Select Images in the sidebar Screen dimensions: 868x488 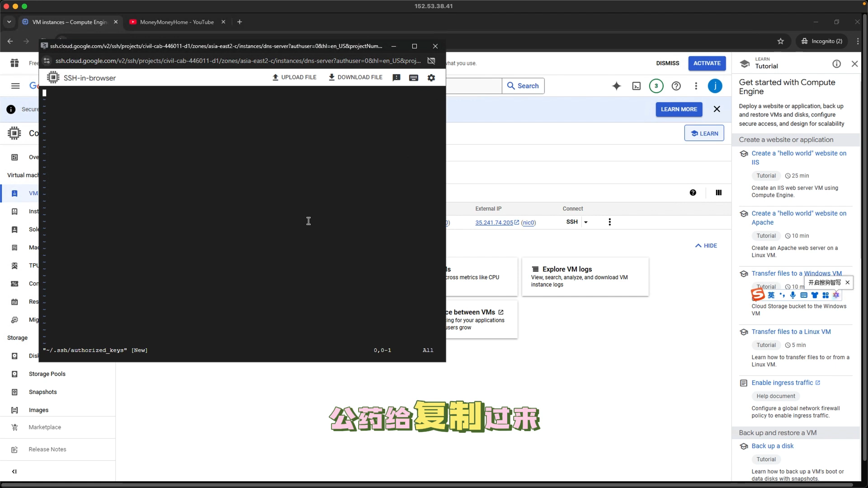tap(38, 410)
